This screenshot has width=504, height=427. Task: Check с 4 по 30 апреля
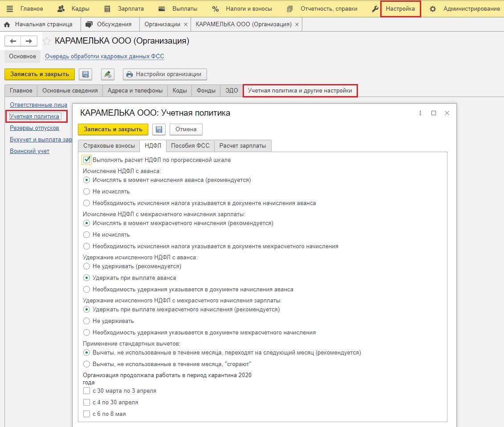pos(86,402)
